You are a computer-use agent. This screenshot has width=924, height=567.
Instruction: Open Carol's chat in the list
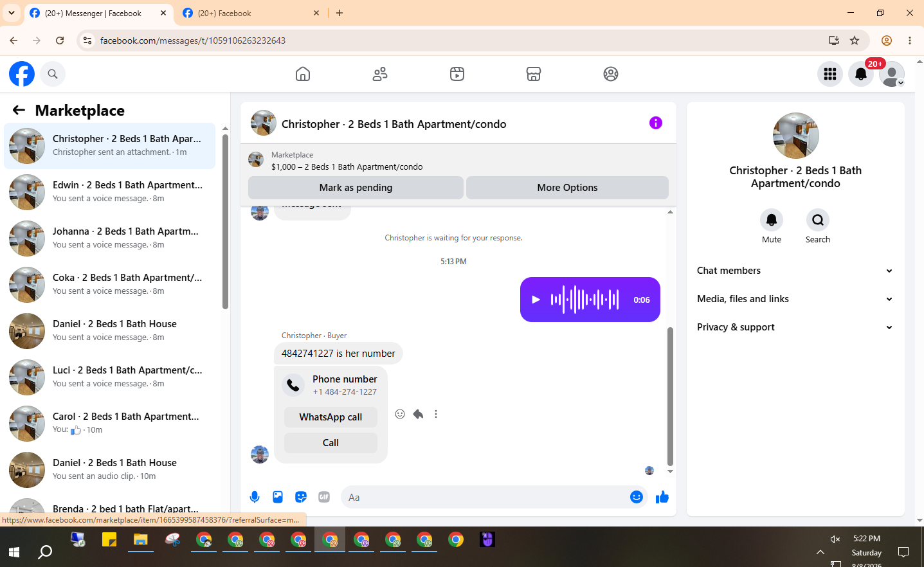click(x=110, y=424)
